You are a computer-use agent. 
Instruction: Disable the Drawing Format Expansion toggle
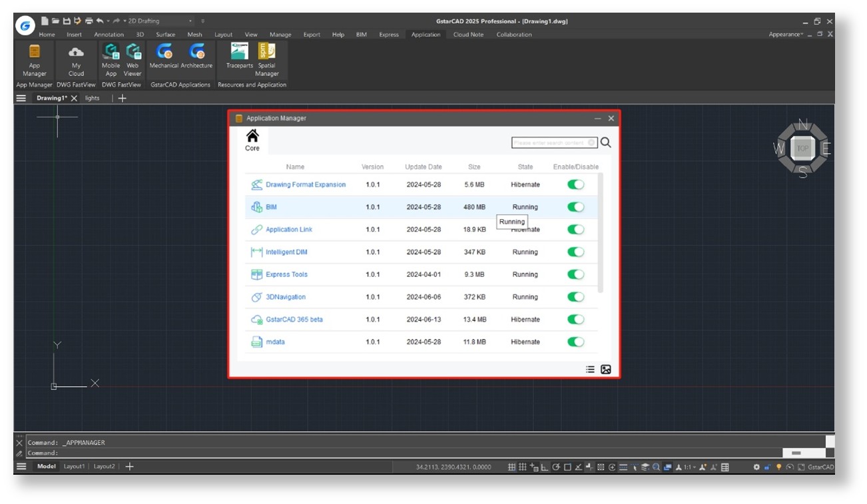[x=575, y=184]
